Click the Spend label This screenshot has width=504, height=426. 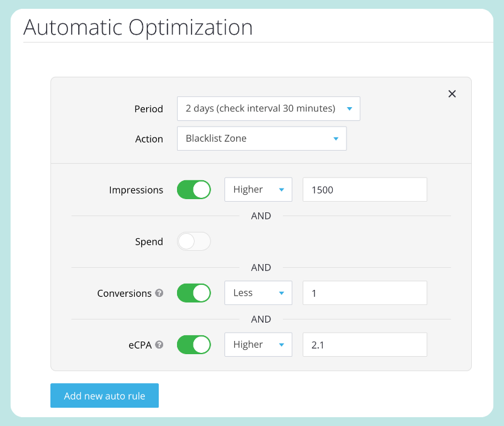coord(149,242)
